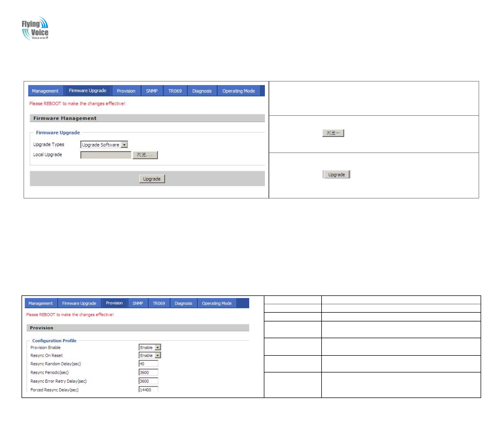Click the gray Provision section header

pos(138,328)
